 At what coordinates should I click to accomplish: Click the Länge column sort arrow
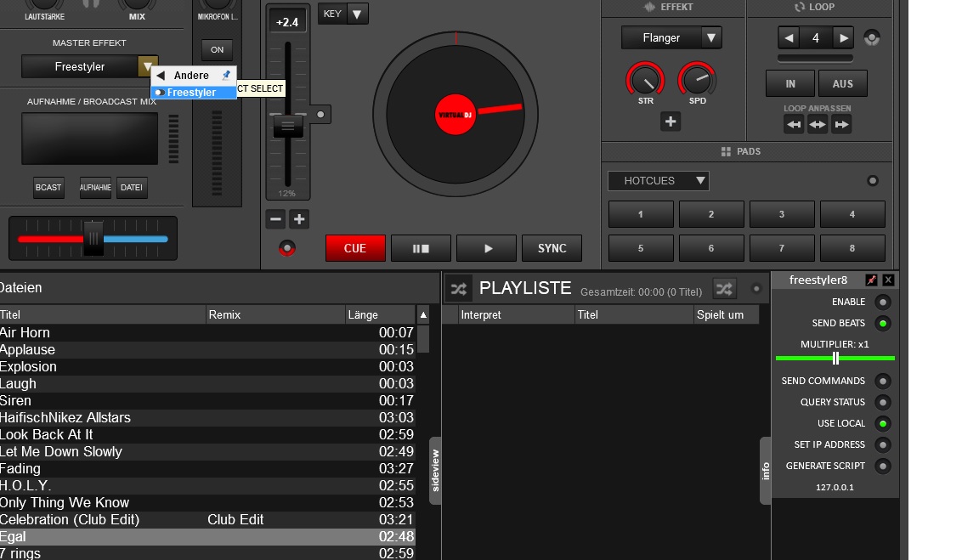click(423, 314)
